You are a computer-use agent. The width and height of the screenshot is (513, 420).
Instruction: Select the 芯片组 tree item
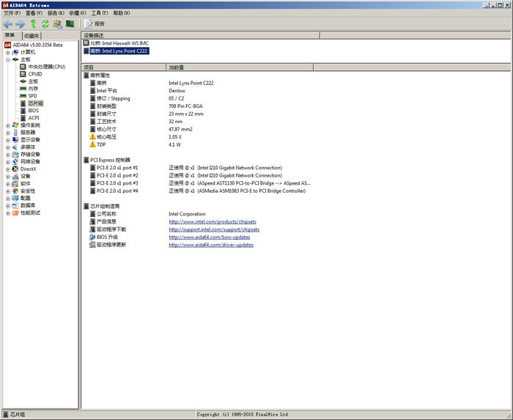pos(35,103)
